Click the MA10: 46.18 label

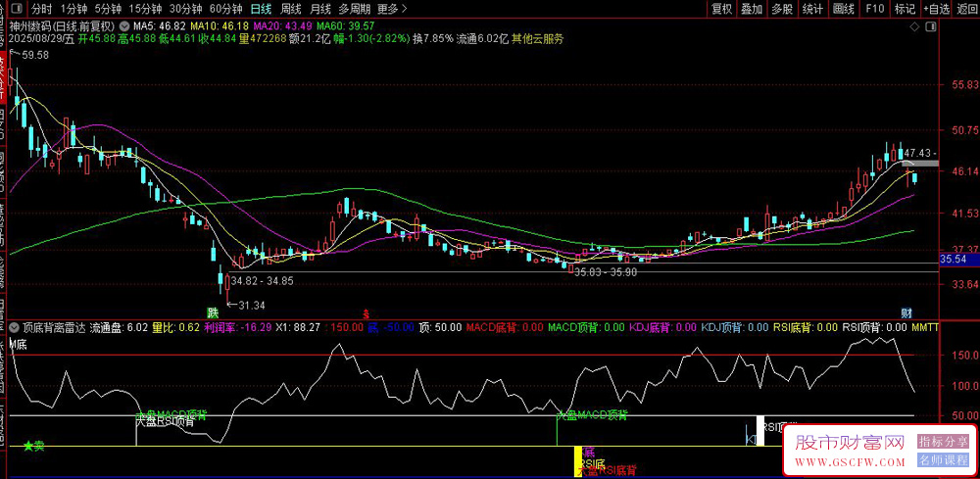[x=220, y=26]
